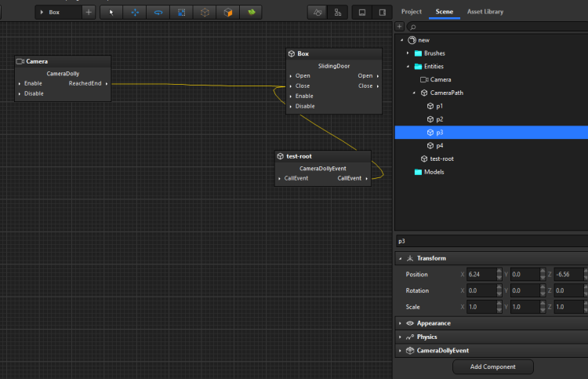Expand the Brushes folder in scene tree
Screen dimensions: 588x379
tap(408, 53)
